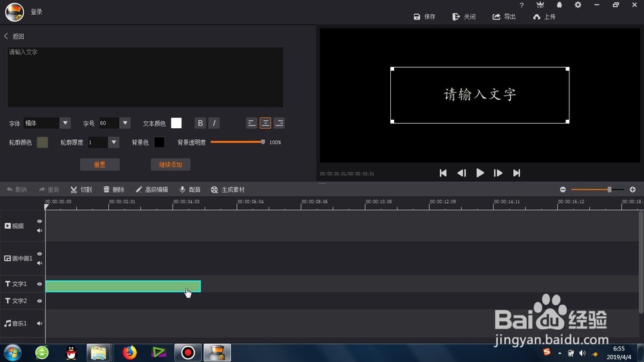Click the upload (上传) button
This screenshot has height=362, width=644.
pos(544,17)
